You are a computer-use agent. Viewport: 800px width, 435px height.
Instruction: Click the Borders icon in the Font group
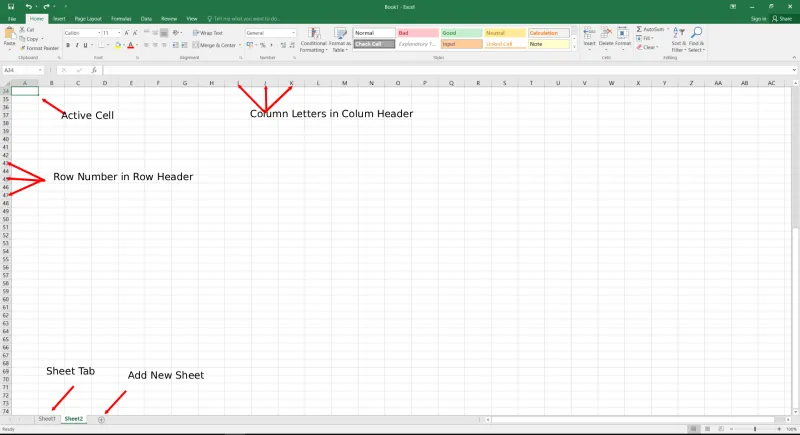101,45
